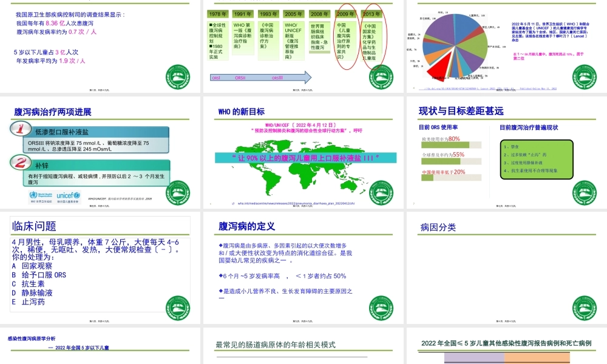Click green emblem on 临床问题 slide
Viewport: 607px width, 364px height.
pyautogui.click(x=177, y=308)
